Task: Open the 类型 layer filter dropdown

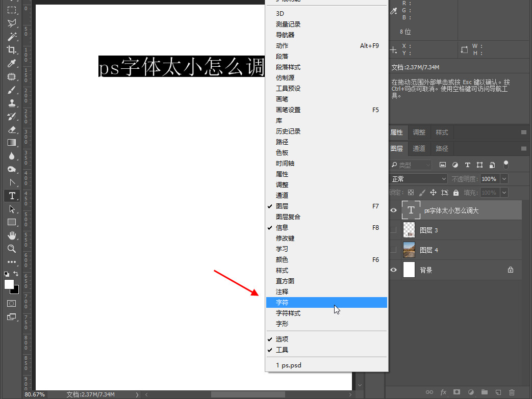Action: click(x=411, y=165)
